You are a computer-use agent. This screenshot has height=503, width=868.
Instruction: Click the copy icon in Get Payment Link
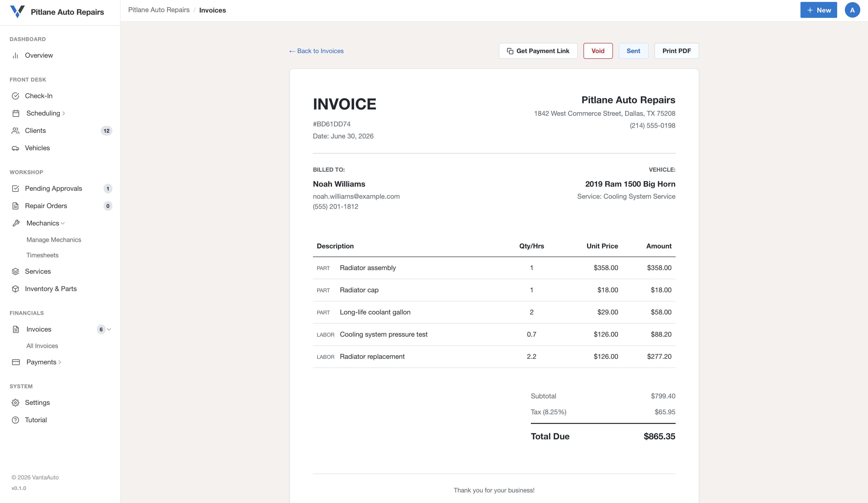(x=510, y=51)
